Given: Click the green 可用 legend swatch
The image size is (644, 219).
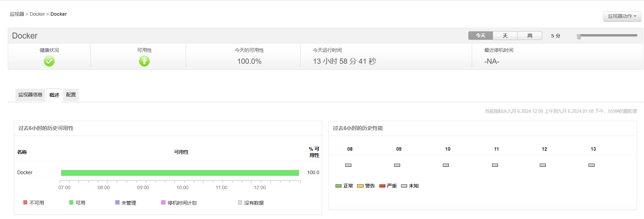Looking at the screenshot, I should coord(71,202).
